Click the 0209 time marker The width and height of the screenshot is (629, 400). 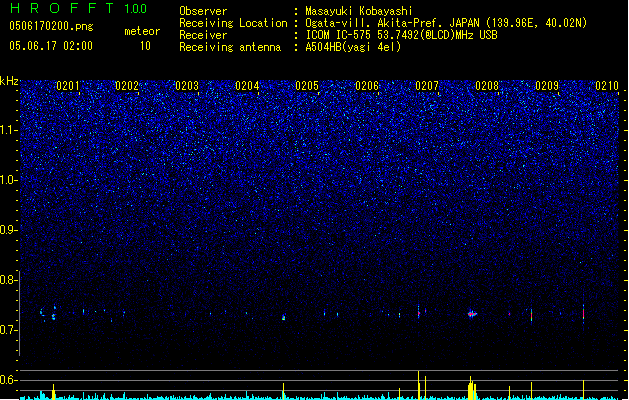click(547, 86)
